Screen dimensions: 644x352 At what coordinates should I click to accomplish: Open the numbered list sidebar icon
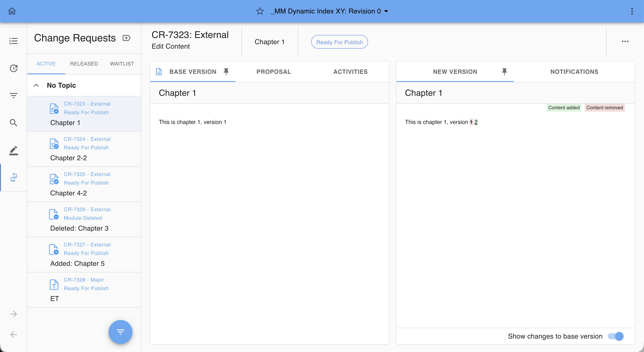tap(13, 41)
